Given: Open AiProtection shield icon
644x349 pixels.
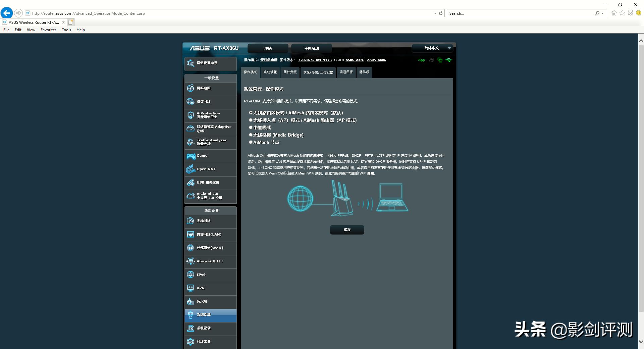Looking at the screenshot, I should click(191, 115).
